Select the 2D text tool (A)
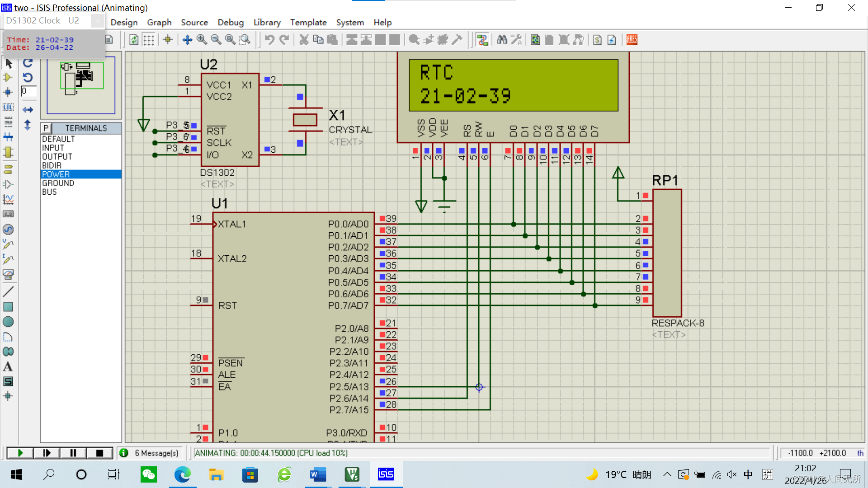Screen dimensions: 868x488 click(x=8, y=366)
